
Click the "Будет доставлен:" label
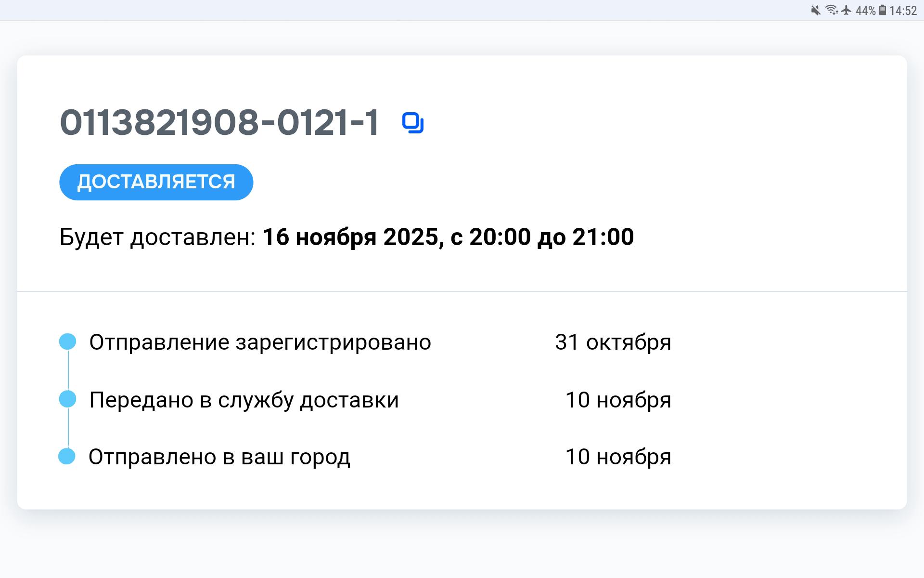click(157, 237)
